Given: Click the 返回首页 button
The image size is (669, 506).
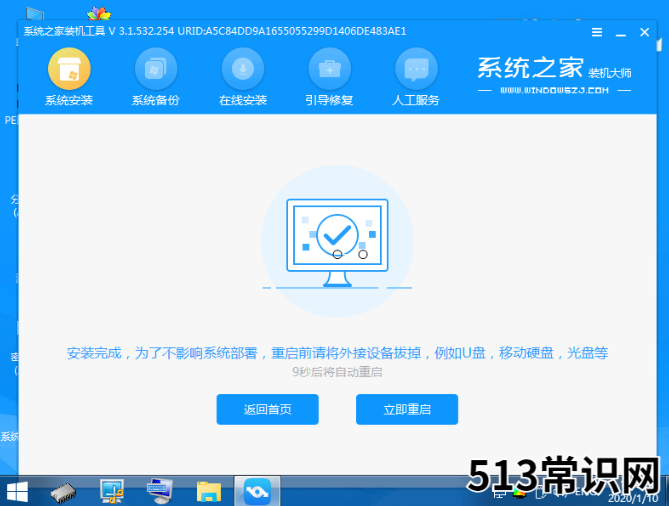Looking at the screenshot, I should (x=268, y=410).
